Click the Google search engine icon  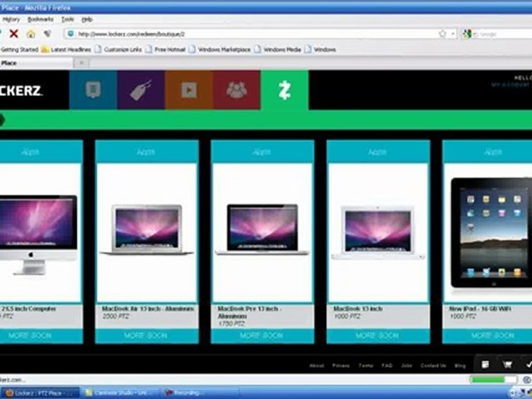pyautogui.click(x=467, y=34)
